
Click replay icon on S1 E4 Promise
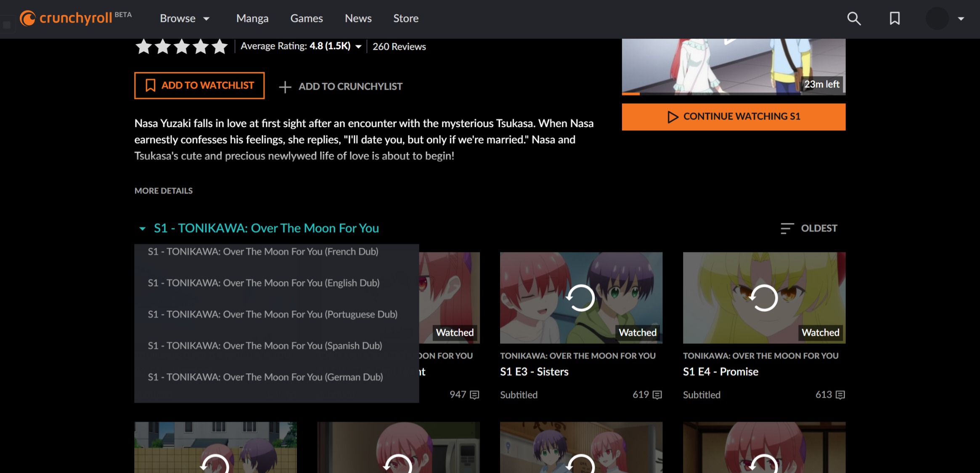click(764, 298)
